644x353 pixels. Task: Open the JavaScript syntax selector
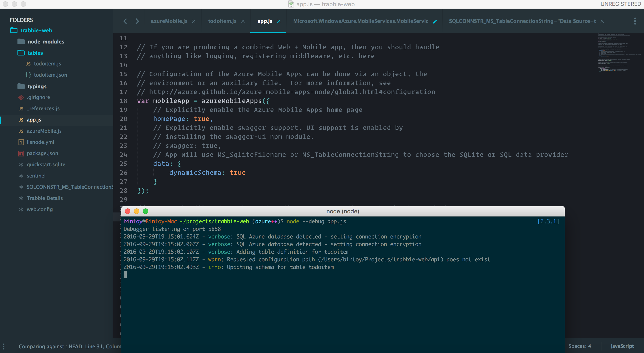(x=622, y=346)
